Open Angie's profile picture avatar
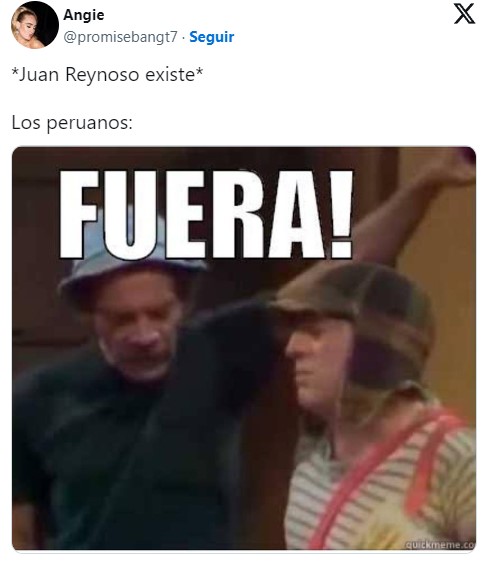The width and height of the screenshot is (485, 562). tap(35, 25)
